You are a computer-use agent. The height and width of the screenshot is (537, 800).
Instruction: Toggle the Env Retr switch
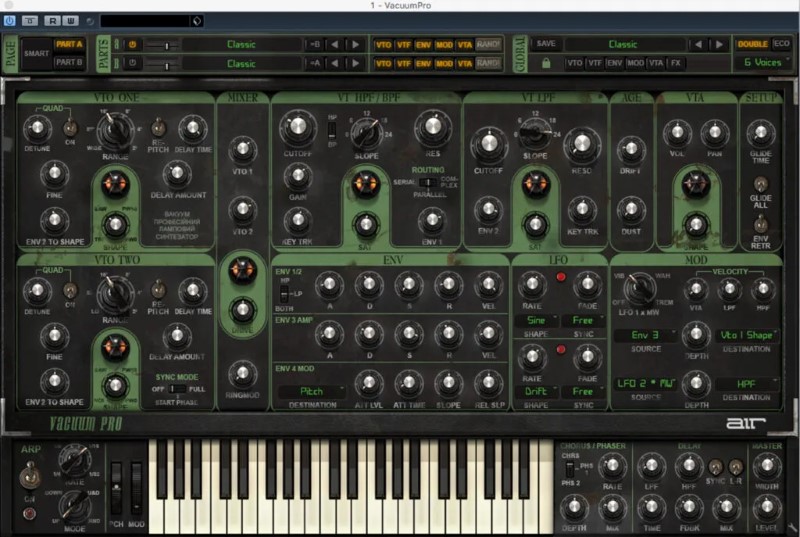coord(760,223)
